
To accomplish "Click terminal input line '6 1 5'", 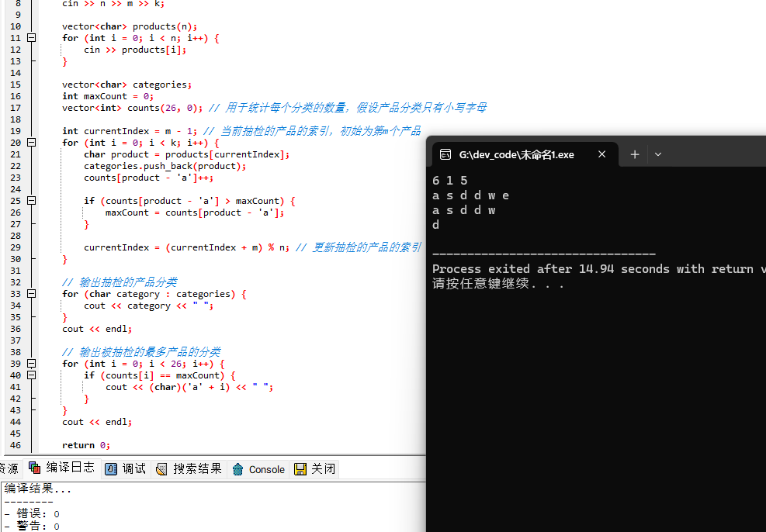I will (450, 181).
